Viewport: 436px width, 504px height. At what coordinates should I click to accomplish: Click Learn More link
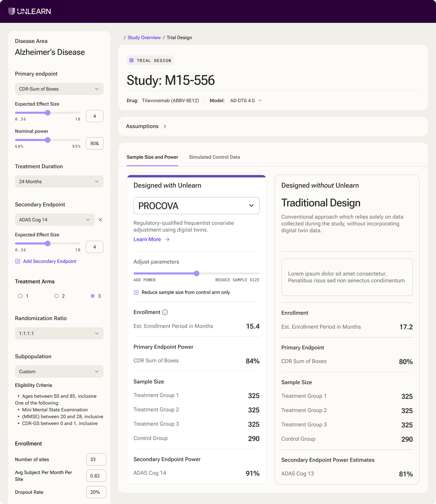click(x=147, y=239)
